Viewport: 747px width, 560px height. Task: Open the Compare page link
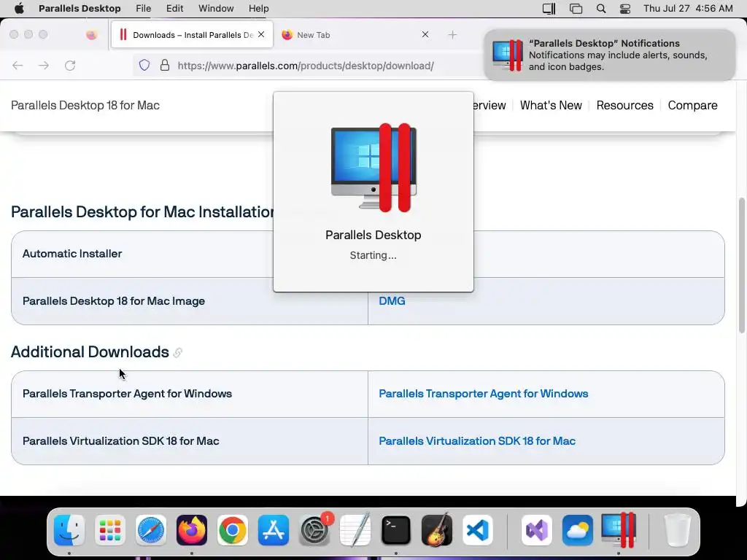692,105
